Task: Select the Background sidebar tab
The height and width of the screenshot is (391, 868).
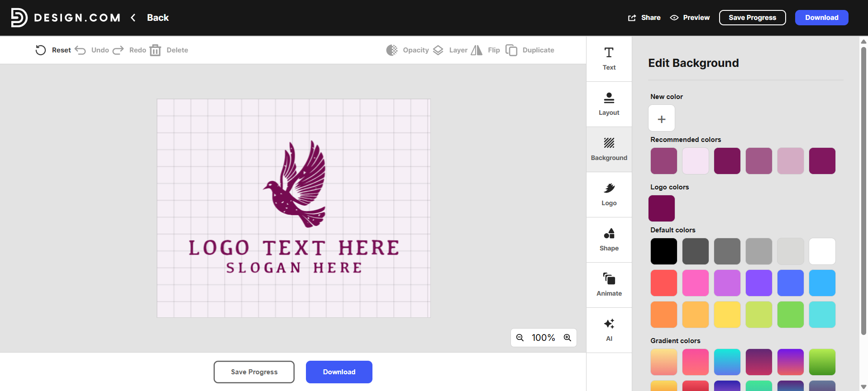Action: coord(609,150)
